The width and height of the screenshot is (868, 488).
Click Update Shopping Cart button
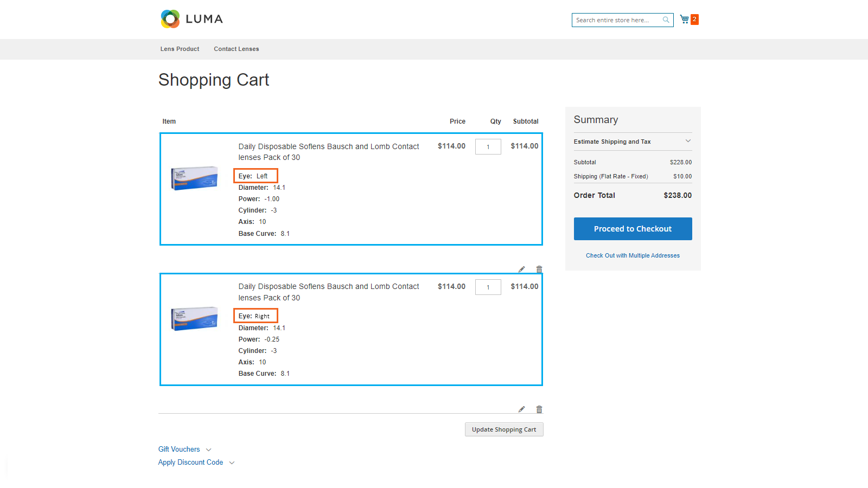pyautogui.click(x=504, y=429)
